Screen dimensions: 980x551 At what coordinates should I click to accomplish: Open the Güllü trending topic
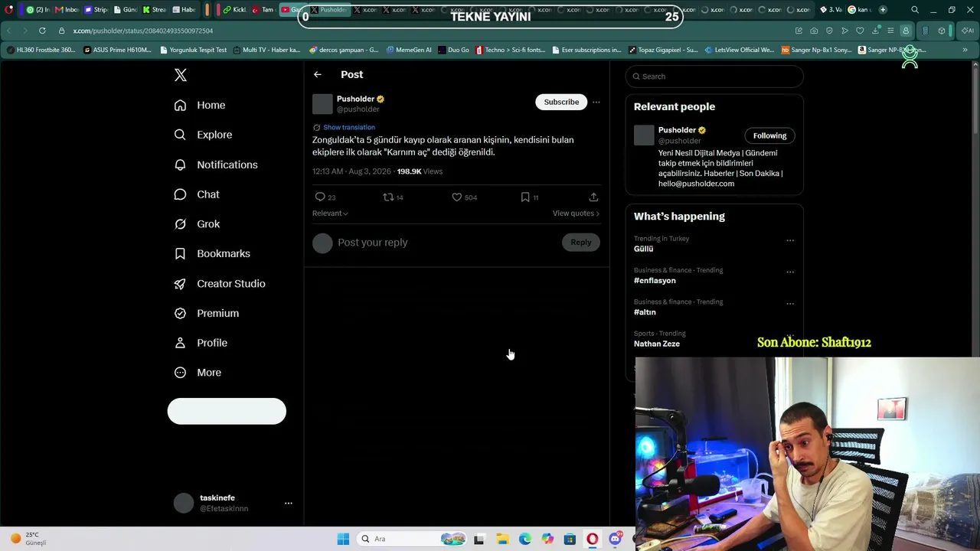(644, 249)
